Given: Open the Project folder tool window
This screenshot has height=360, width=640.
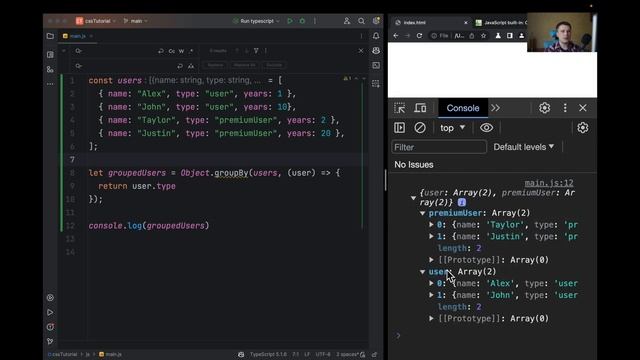Looking at the screenshot, I should 50,36.
